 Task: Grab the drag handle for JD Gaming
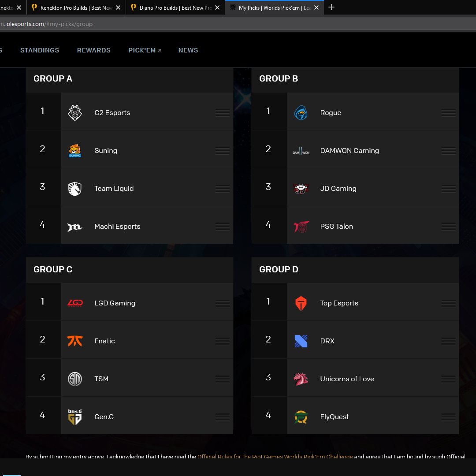[x=448, y=189]
